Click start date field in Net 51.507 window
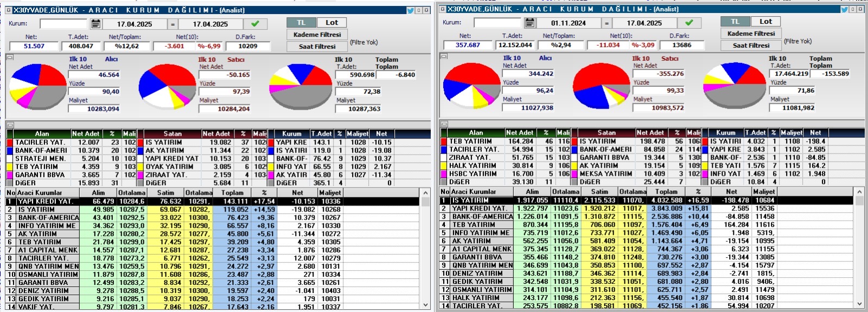868x312 pixels. click(135, 24)
